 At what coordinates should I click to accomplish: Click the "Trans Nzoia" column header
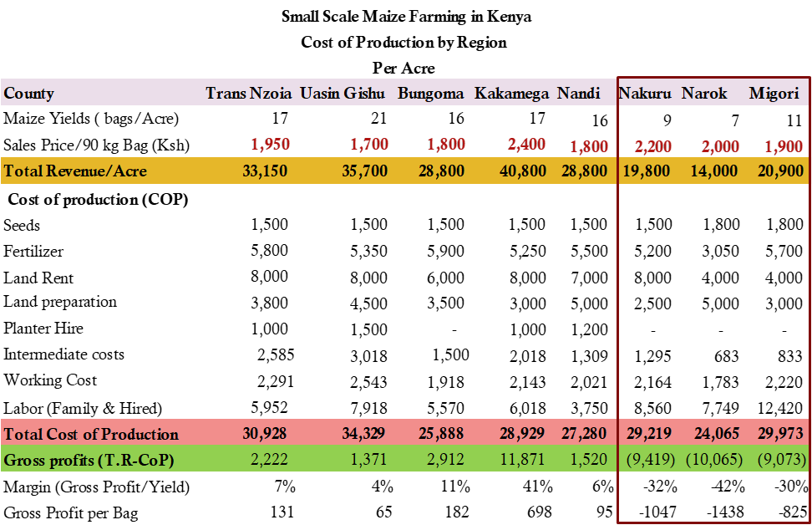[249, 94]
